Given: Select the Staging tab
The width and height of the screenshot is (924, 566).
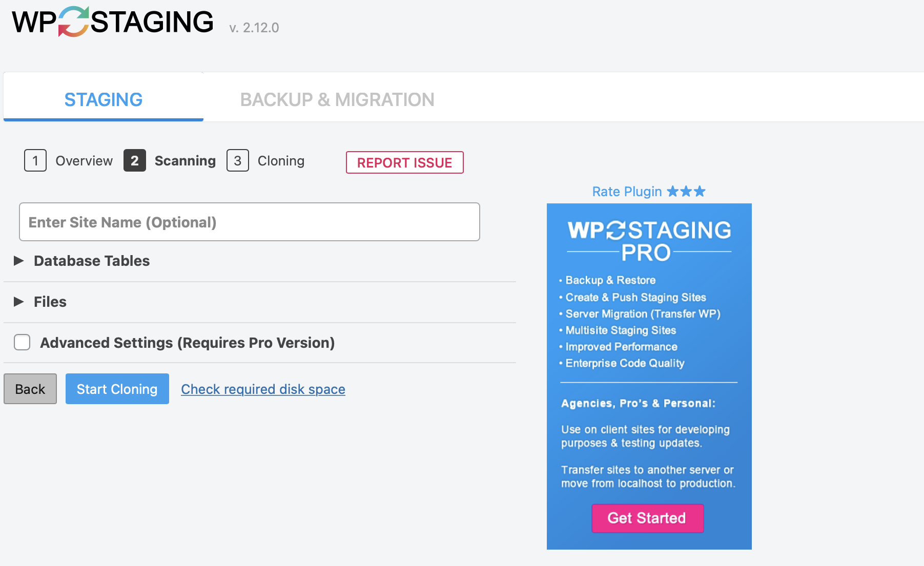Looking at the screenshot, I should coord(103,99).
